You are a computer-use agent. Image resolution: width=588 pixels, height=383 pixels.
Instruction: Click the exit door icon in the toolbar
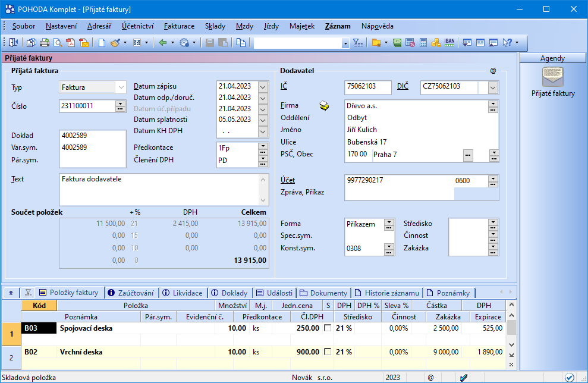[x=14, y=43]
